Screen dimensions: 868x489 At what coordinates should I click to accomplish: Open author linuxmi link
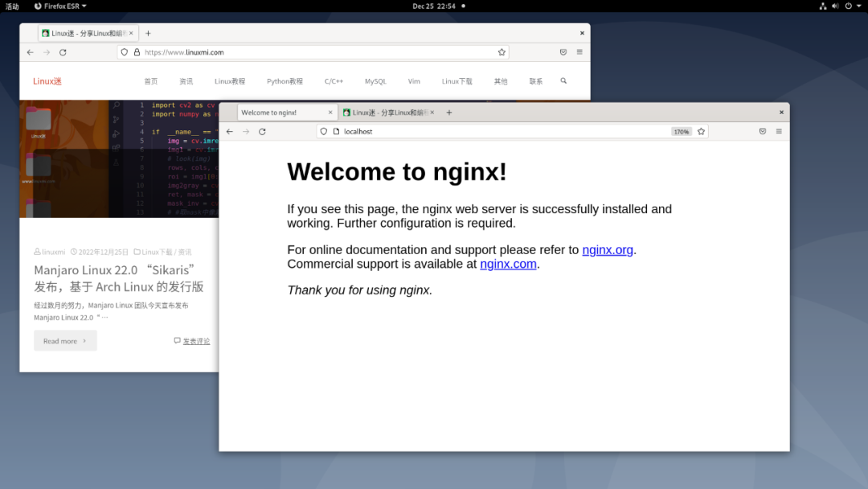[x=54, y=252]
